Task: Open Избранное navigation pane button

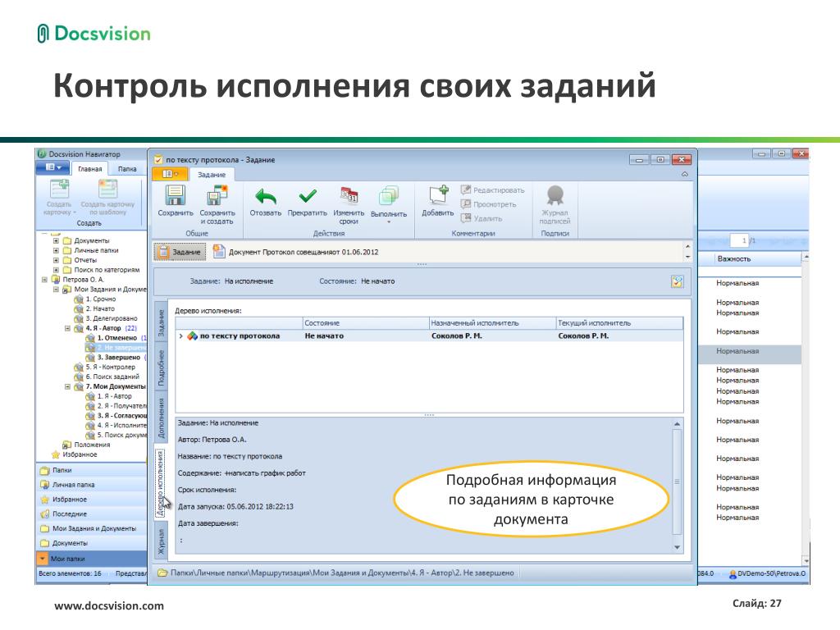Action: pyautogui.click(x=91, y=500)
